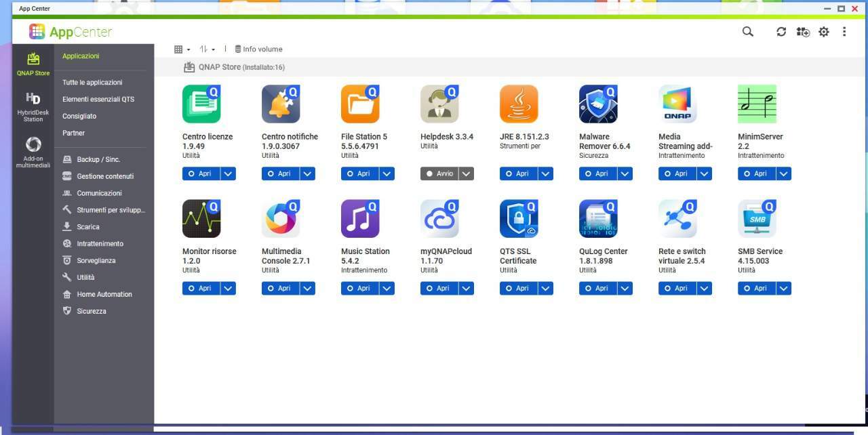868x435 pixels.
Task: Click the File Station 5 folder icon
Action: click(360, 104)
